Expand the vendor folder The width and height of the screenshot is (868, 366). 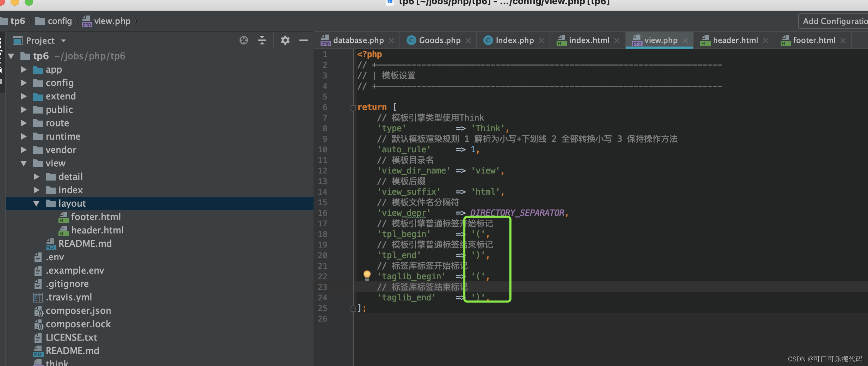pos(24,150)
